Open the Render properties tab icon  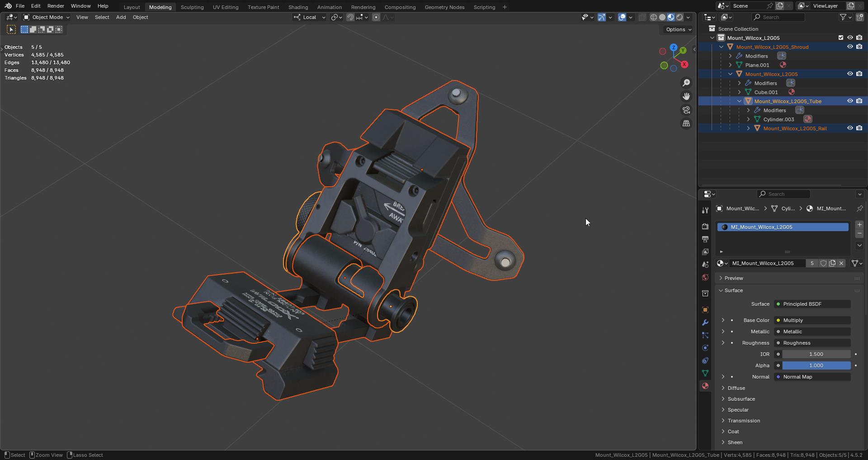pos(705,226)
